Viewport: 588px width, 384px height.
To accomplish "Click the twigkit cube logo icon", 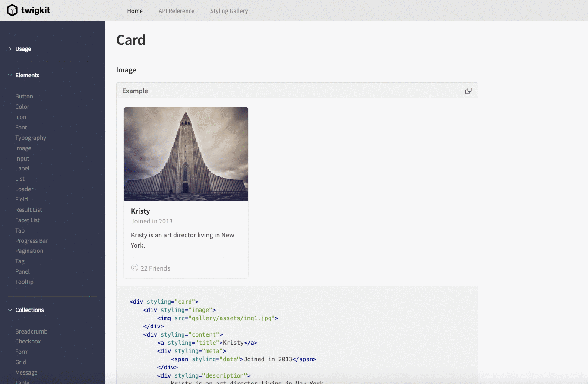I will pos(12,10).
